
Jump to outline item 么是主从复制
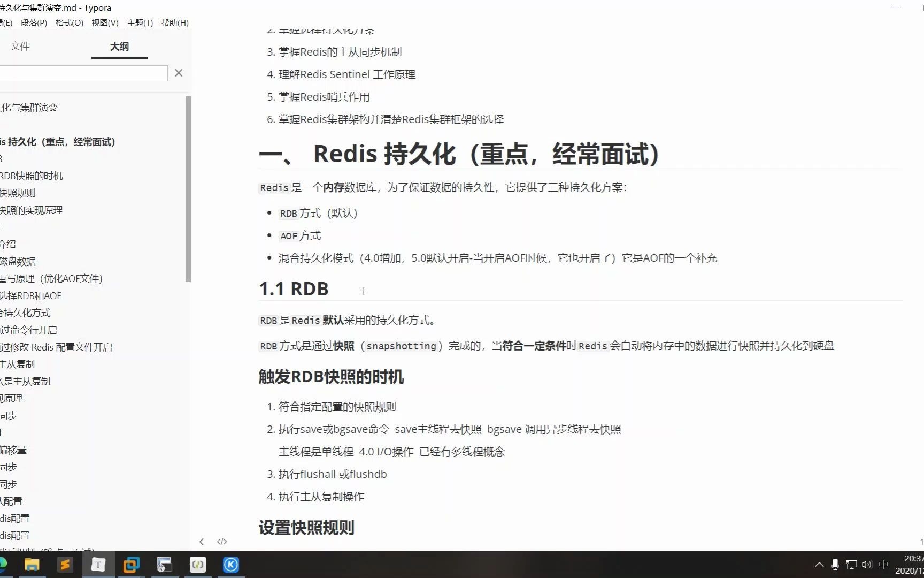point(25,382)
